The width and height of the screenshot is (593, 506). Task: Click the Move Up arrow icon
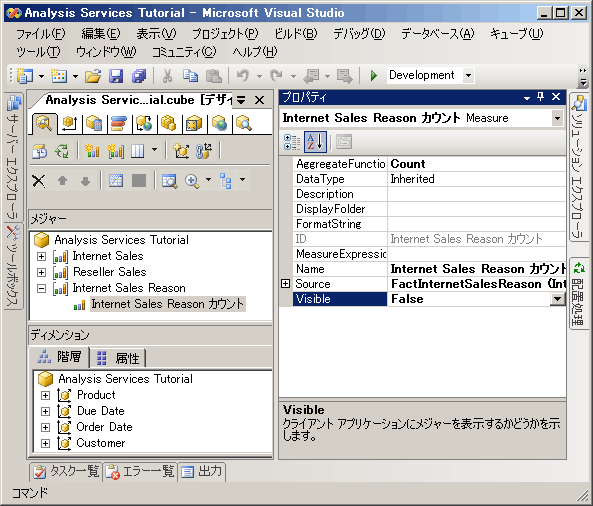[x=62, y=181]
